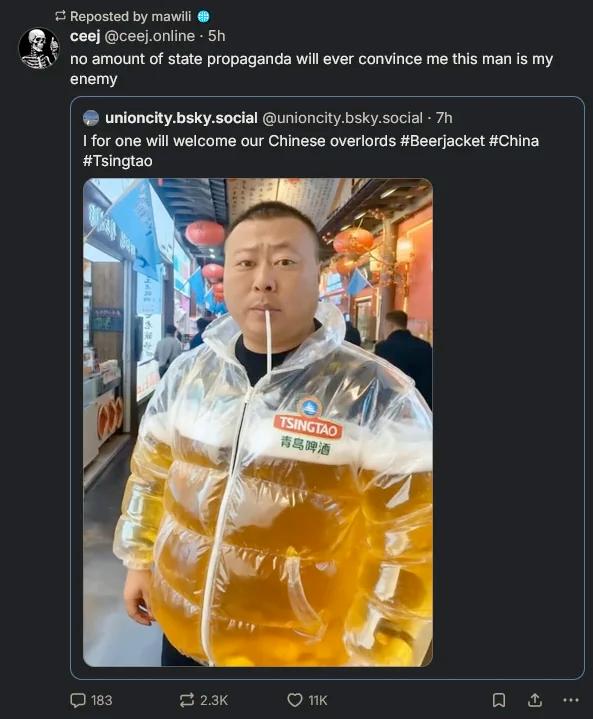Click the @ceej.online handle
593x719 pixels.
(x=150, y=36)
